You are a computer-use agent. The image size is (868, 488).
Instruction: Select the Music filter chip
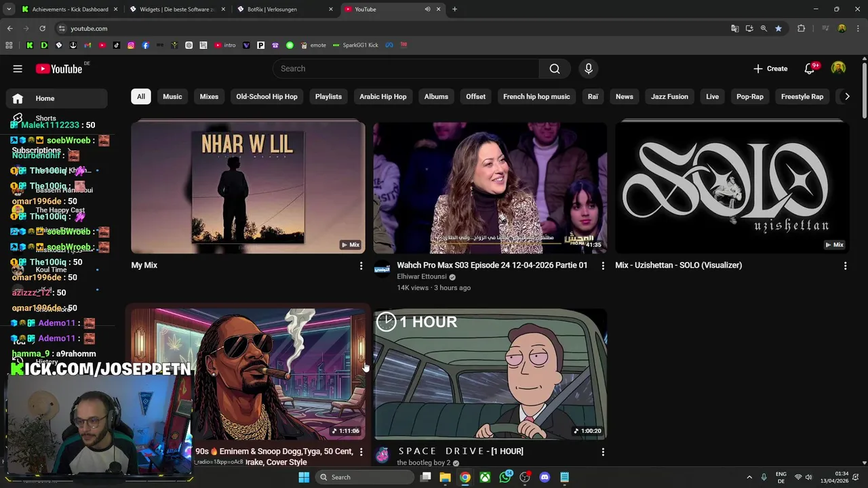(x=172, y=96)
